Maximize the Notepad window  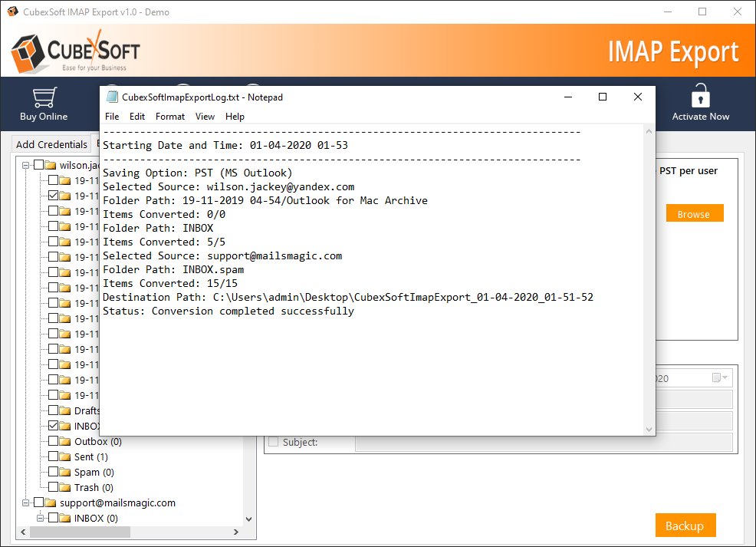tap(603, 97)
